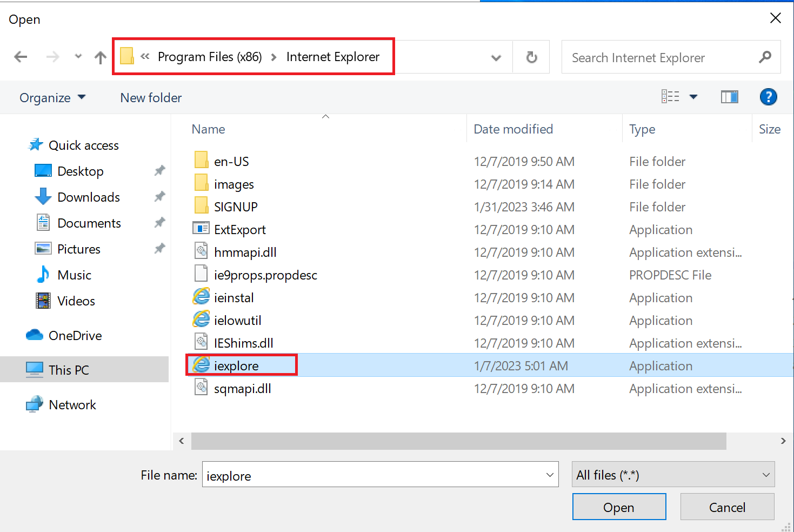Select This PC in navigation pane
The width and height of the screenshot is (794, 532).
coord(69,370)
